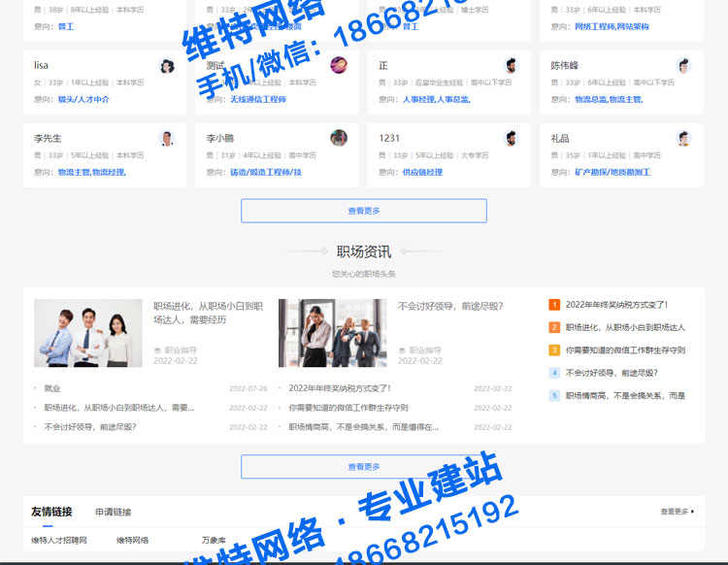Open ranked item 不会讨好领导，前途尽毁?
Viewport: 728px width, 565px height.
(612, 373)
